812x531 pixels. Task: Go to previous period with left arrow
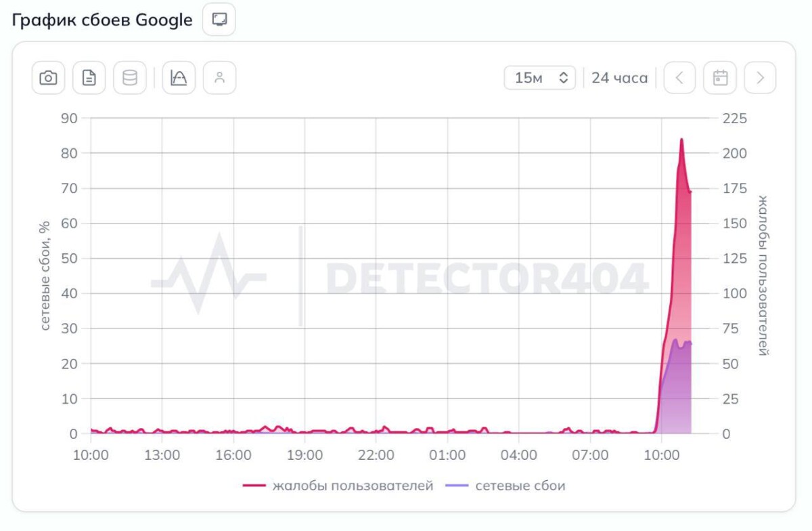pyautogui.click(x=679, y=78)
